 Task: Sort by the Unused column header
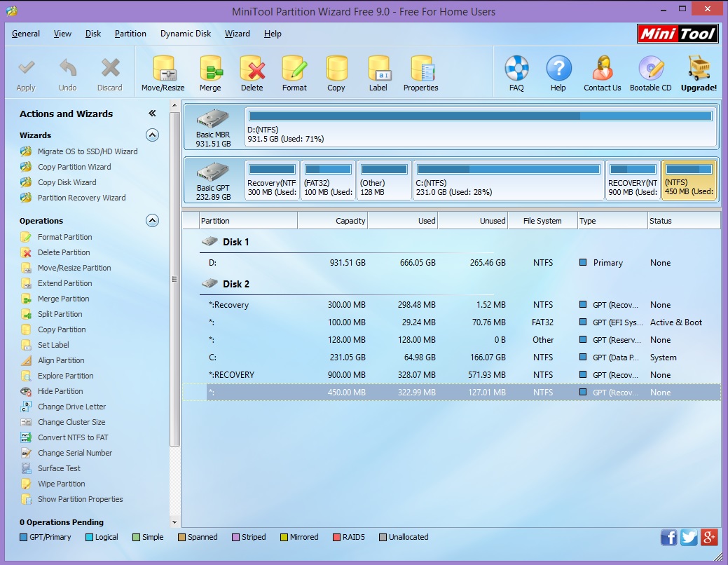click(473, 221)
